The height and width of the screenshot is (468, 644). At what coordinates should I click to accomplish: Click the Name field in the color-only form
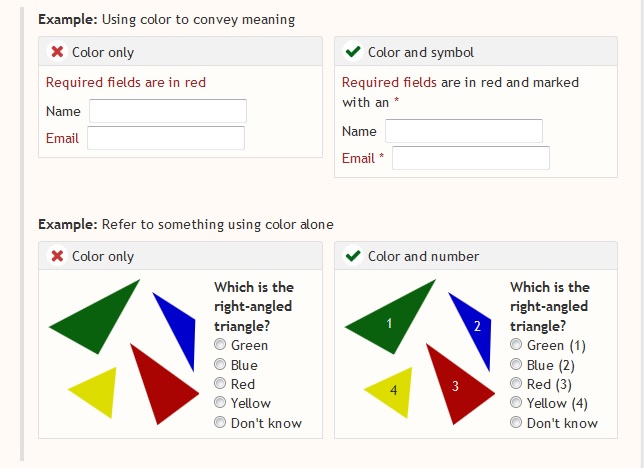pos(168,111)
